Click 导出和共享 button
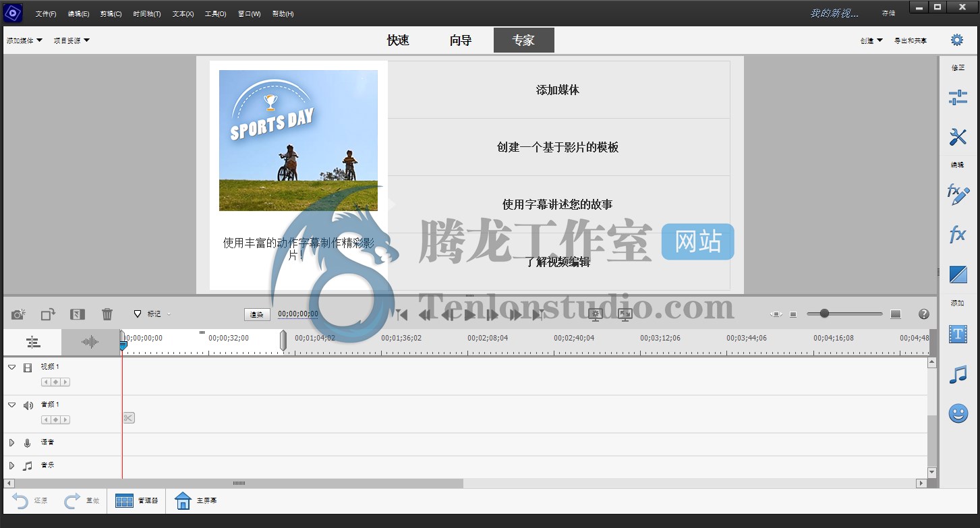The width and height of the screenshot is (980, 528). [x=911, y=40]
